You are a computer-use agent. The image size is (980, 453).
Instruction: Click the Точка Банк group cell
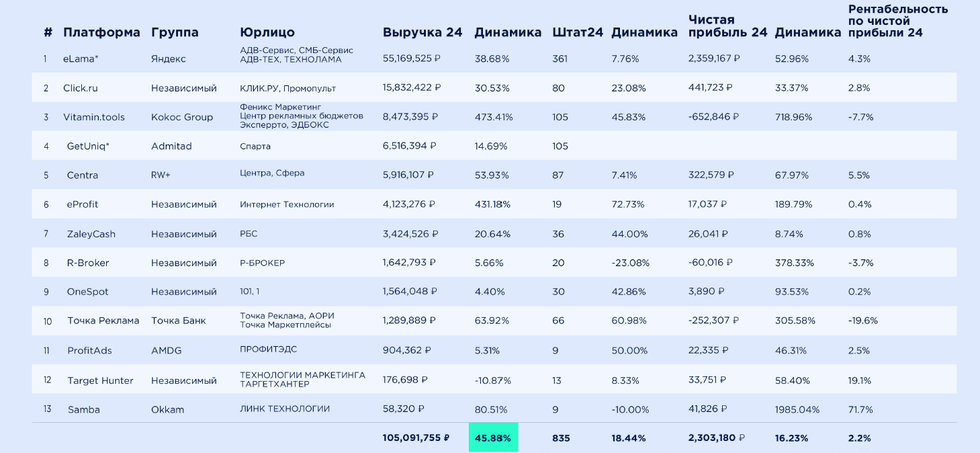tap(179, 321)
